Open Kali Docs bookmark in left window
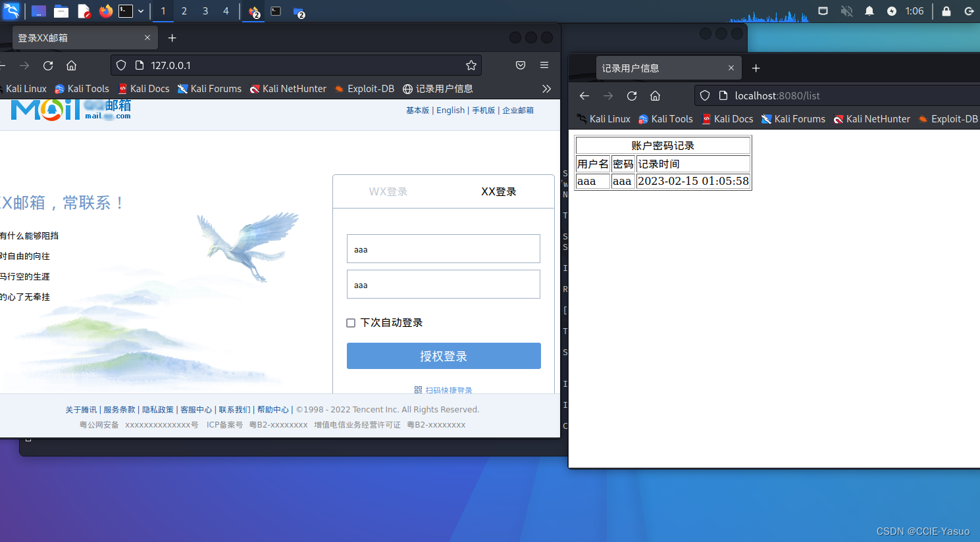Image resolution: width=980 pixels, height=542 pixels. (144, 89)
